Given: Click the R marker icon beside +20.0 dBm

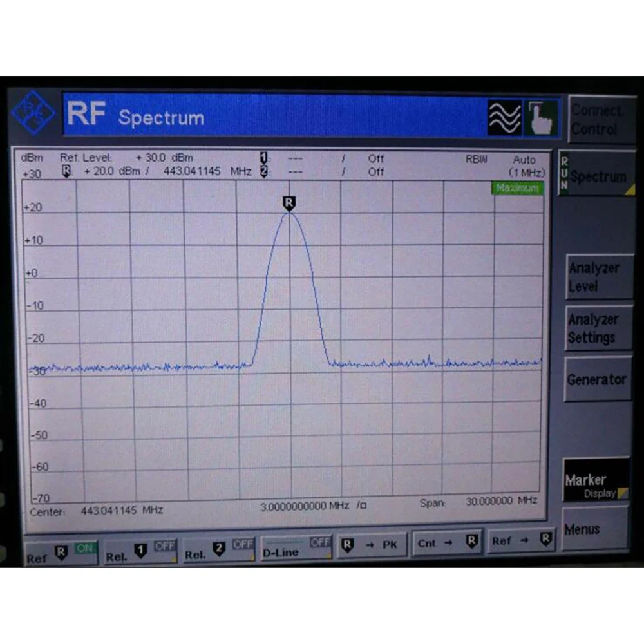Looking at the screenshot, I should pyautogui.click(x=66, y=171).
